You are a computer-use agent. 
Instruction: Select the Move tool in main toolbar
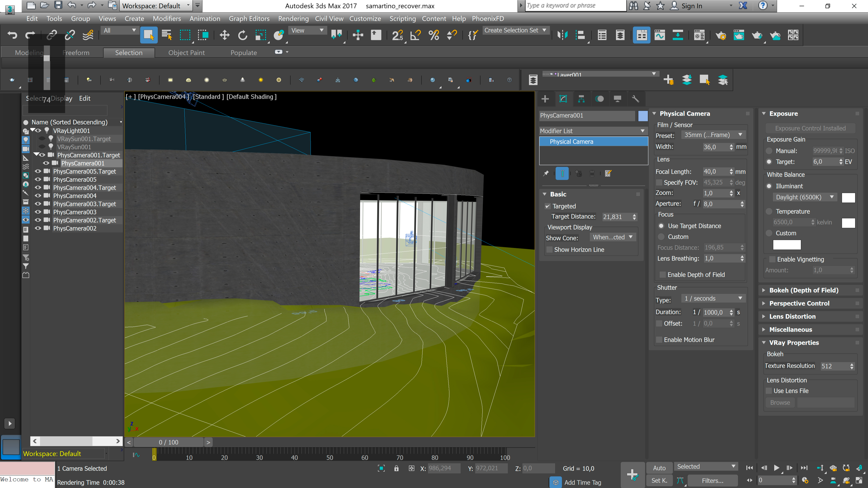coord(224,35)
